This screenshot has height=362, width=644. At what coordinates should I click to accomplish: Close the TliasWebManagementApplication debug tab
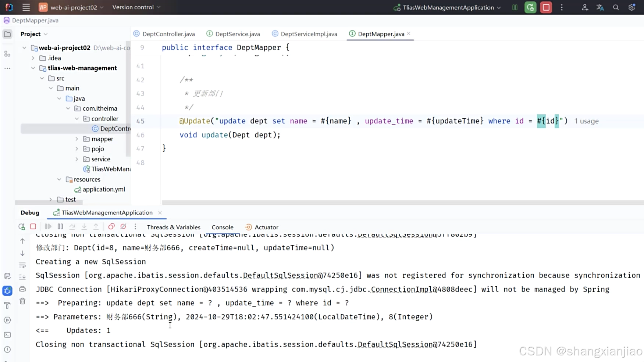coord(160,212)
